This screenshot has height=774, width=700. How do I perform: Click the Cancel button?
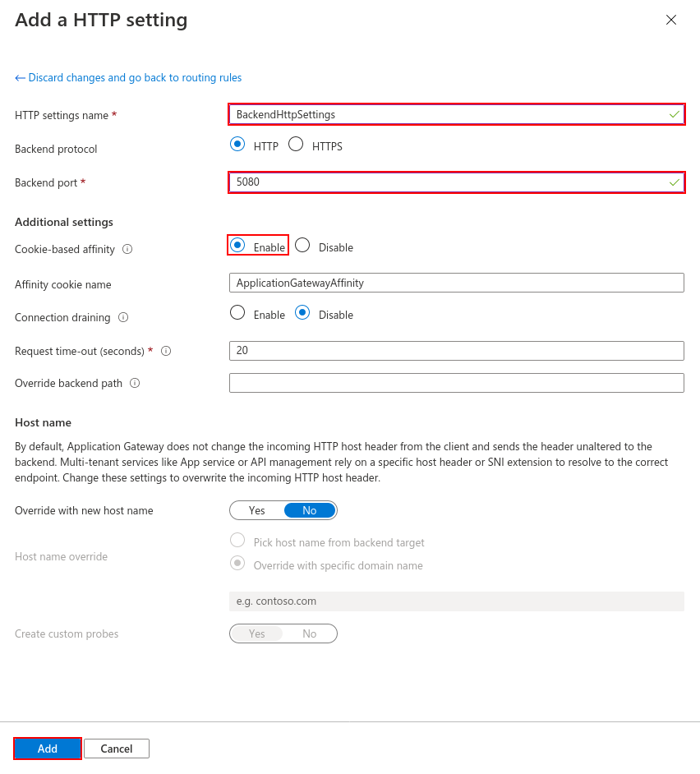pos(117,749)
